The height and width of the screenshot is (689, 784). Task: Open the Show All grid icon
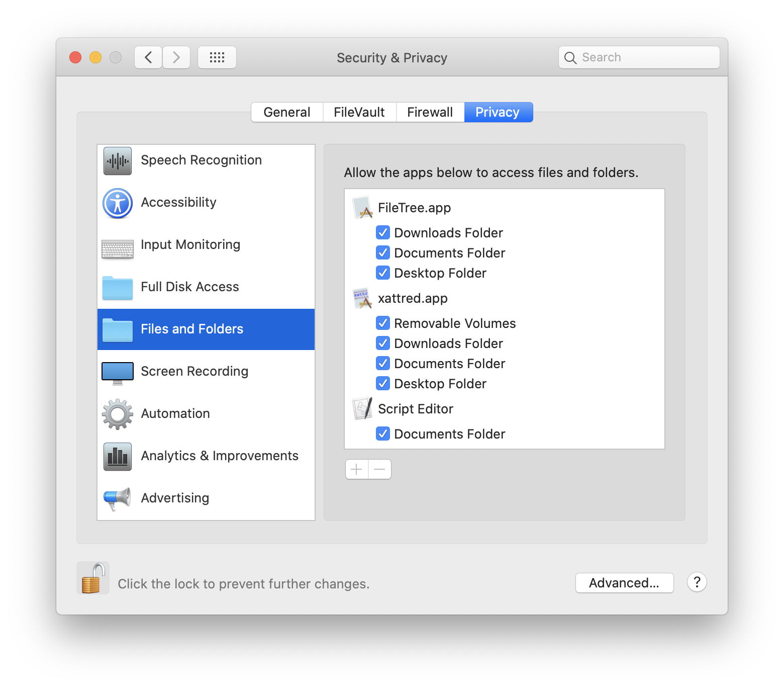coord(217,57)
